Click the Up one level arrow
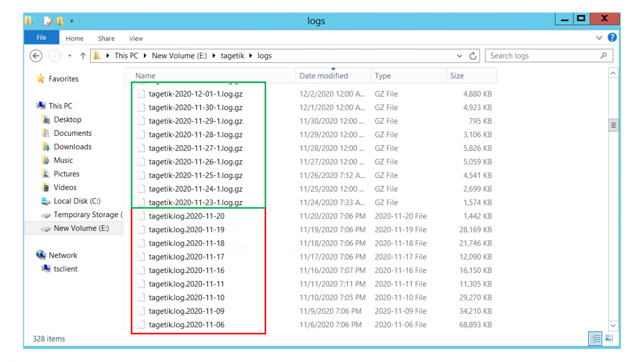Screen dimensions: 644x362 [x=83, y=56]
